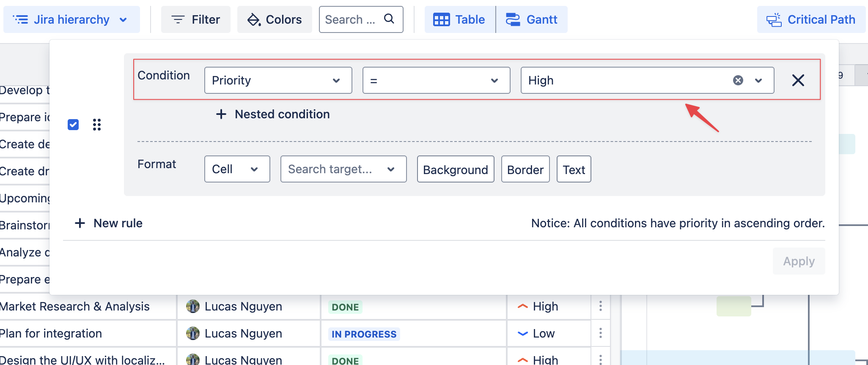
Task: Open the more options menu for Market Research row
Action: pos(600,306)
